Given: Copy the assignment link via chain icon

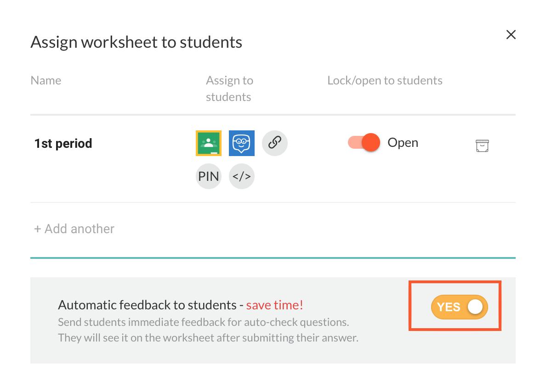Looking at the screenshot, I should click(275, 143).
